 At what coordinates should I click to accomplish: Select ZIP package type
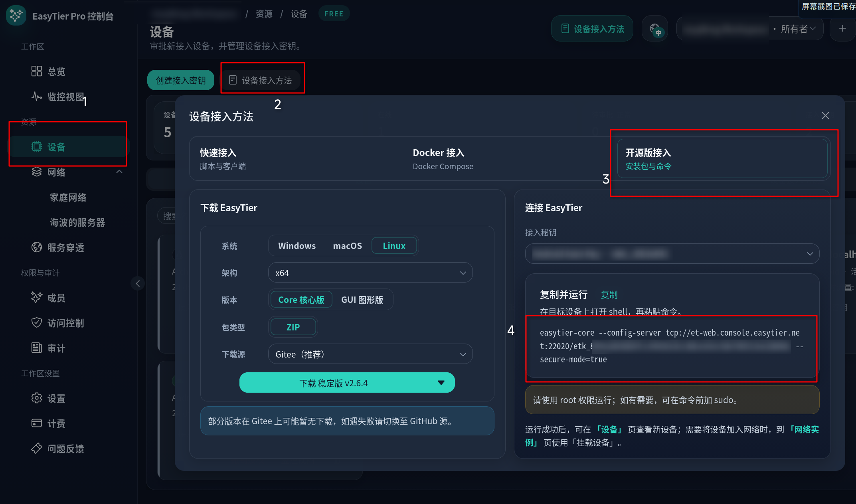tap(293, 327)
